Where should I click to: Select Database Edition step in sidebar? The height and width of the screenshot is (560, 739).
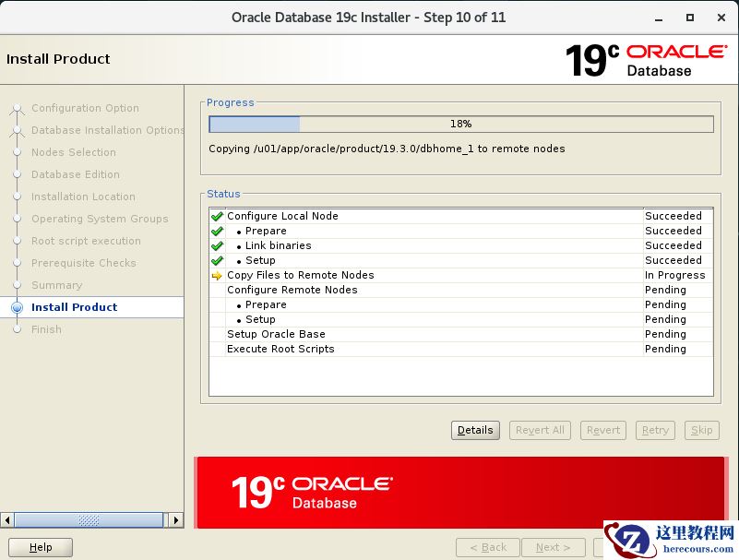coord(76,174)
